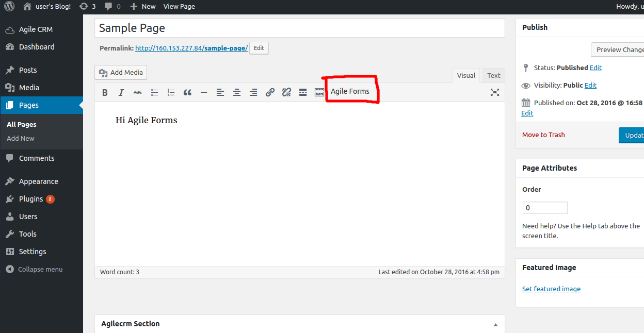The image size is (644, 333).
Task: Edit the Published status link
Action: pyautogui.click(x=595, y=68)
